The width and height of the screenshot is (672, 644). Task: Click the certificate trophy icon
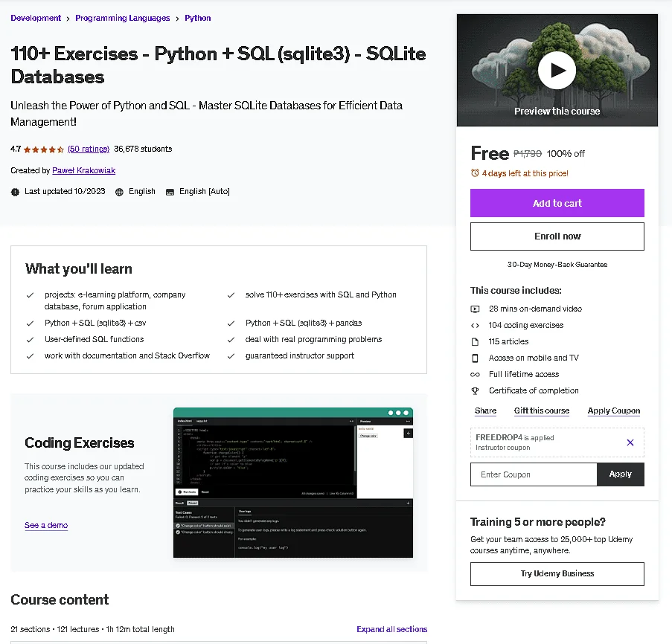pyautogui.click(x=475, y=390)
